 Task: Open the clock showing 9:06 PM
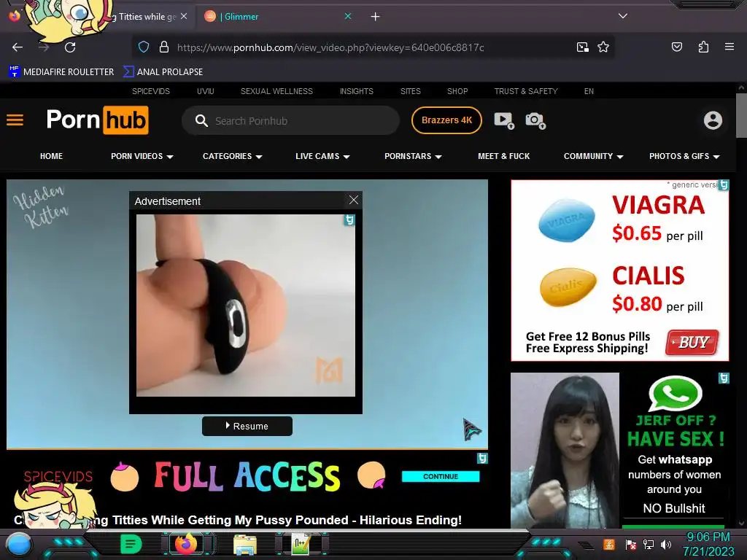[708, 544]
